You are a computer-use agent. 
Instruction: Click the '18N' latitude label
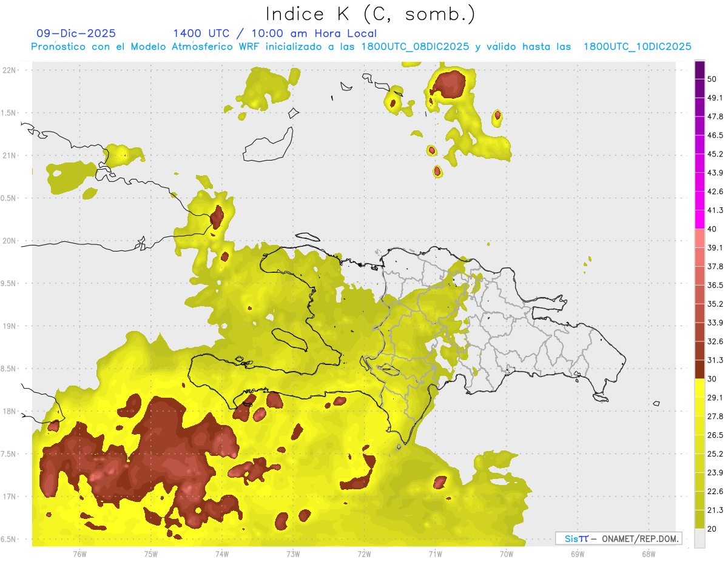(x=10, y=412)
